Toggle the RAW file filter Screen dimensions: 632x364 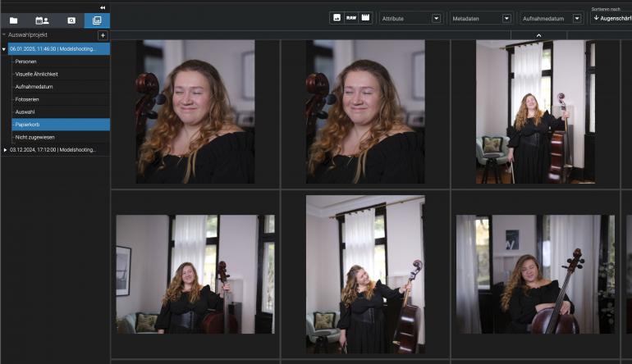pos(351,18)
